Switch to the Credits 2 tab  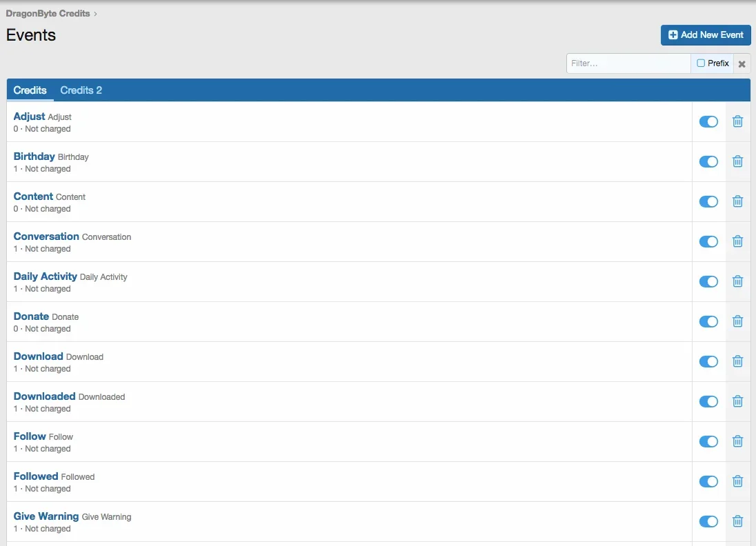(81, 90)
